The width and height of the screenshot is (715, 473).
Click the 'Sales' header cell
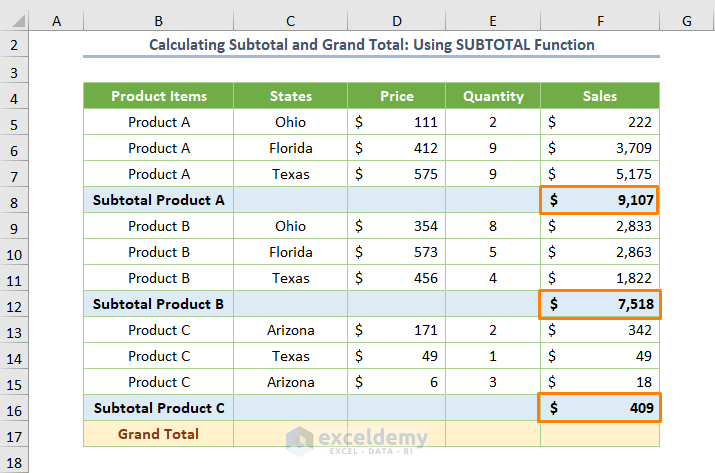pos(600,96)
